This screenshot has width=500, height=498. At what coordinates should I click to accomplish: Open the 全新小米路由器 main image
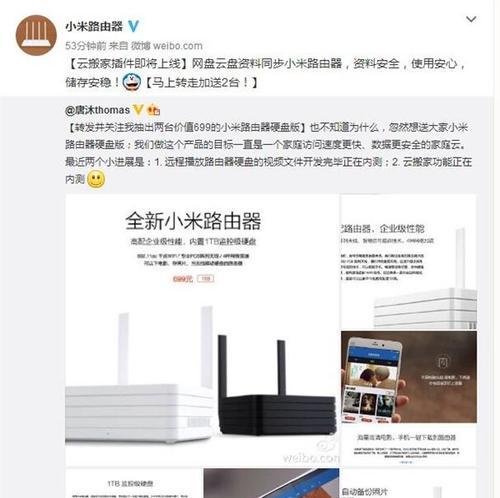pos(202,329)
